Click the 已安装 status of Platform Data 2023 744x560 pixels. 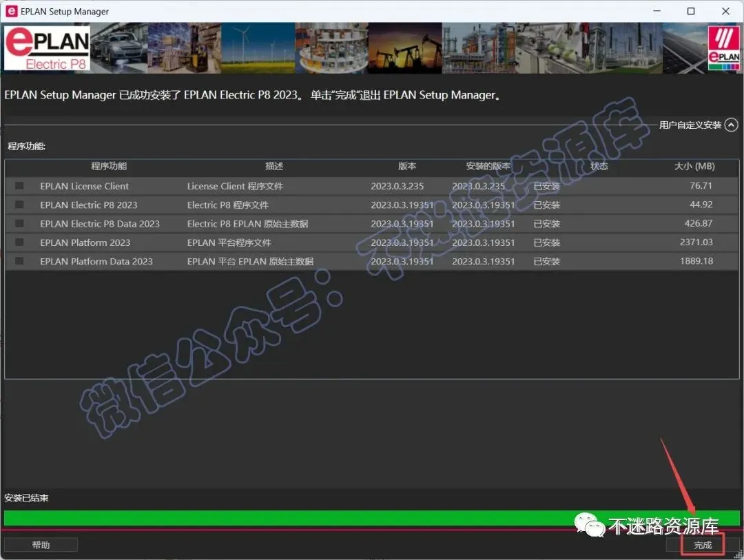pyautogui.click(x=546, y=262)
